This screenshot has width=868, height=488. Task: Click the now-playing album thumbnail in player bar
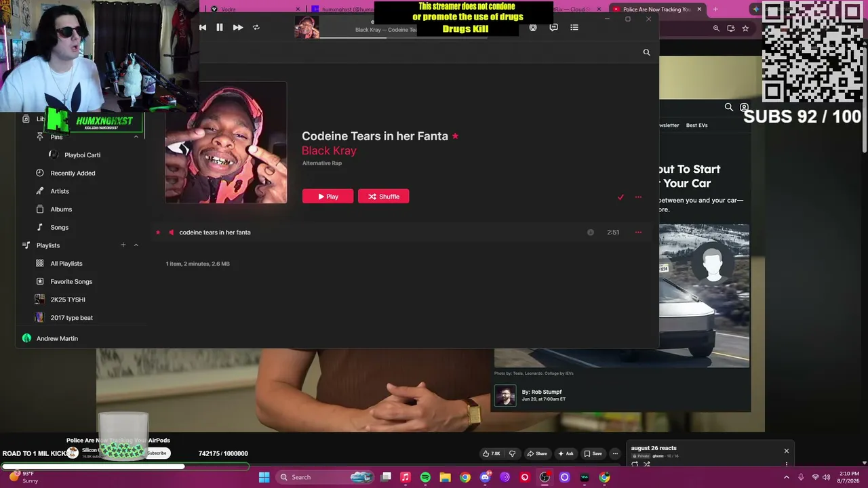point(307,27)
